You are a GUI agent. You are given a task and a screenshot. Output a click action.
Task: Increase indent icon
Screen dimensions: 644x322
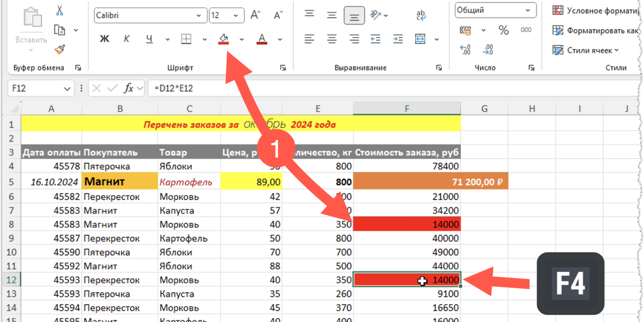pyautogui.click(x=398, y=39)
